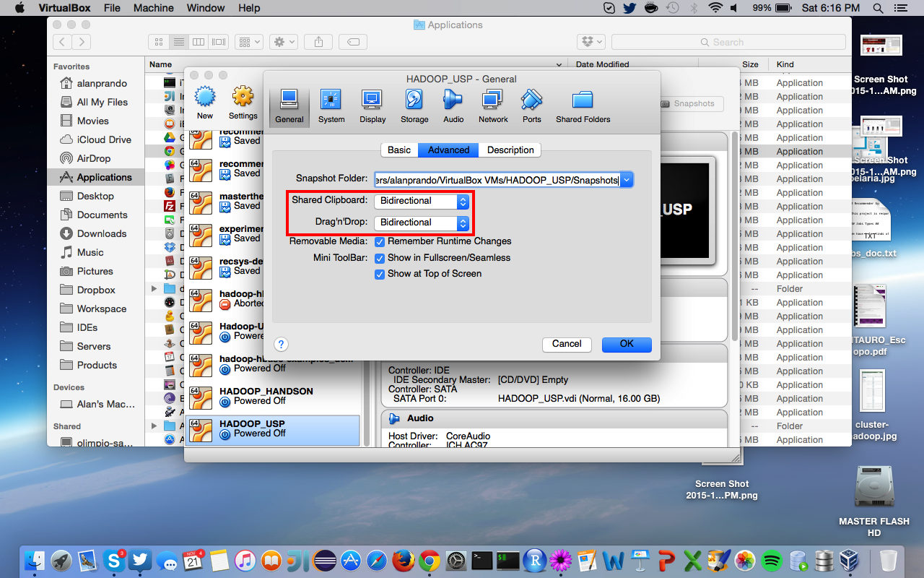The height and width of the screenshot is (578, 924).
Task: Open Spotlight search in menu bar
Action: (x=879, y=8)
